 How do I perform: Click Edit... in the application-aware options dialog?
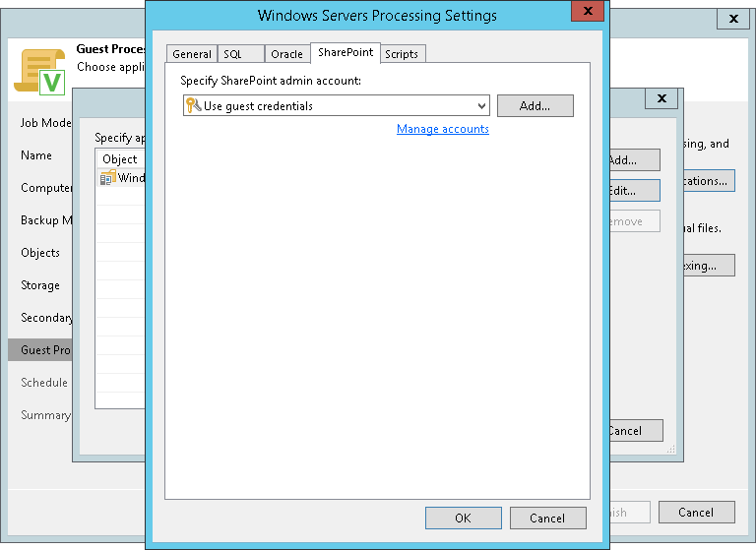pyautogui.click(x=635, y=191)
